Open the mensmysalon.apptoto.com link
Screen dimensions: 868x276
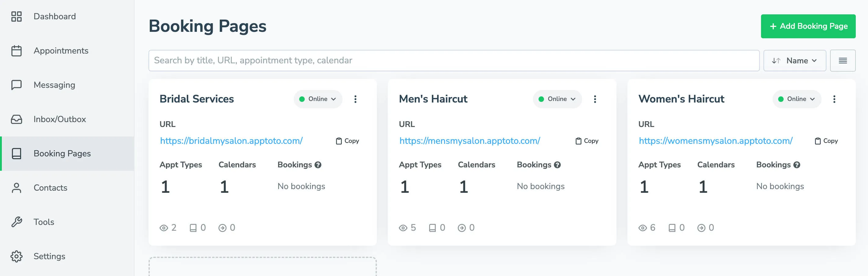[469, 141]
